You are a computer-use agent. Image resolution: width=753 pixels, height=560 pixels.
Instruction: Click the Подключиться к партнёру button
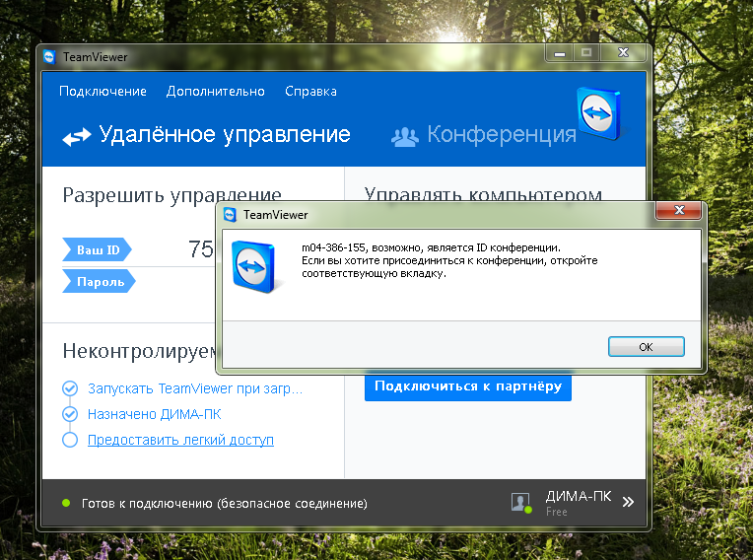468,386
